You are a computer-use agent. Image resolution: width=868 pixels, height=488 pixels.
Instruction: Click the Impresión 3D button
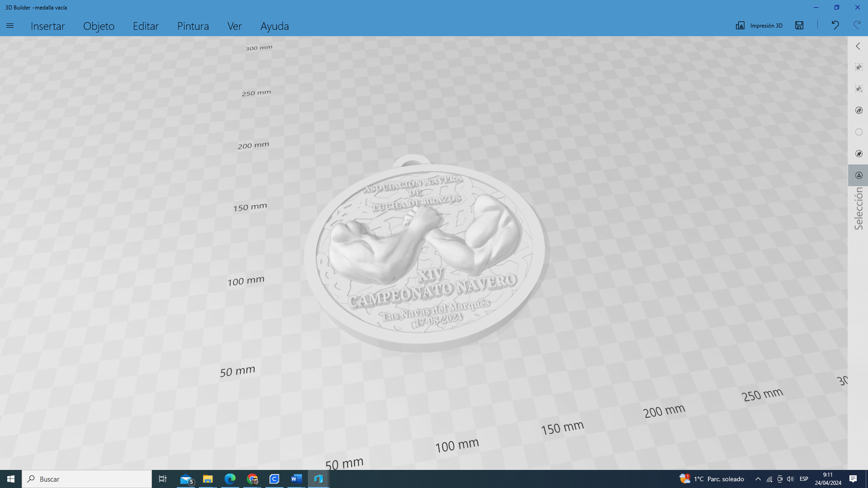point(759,25)
